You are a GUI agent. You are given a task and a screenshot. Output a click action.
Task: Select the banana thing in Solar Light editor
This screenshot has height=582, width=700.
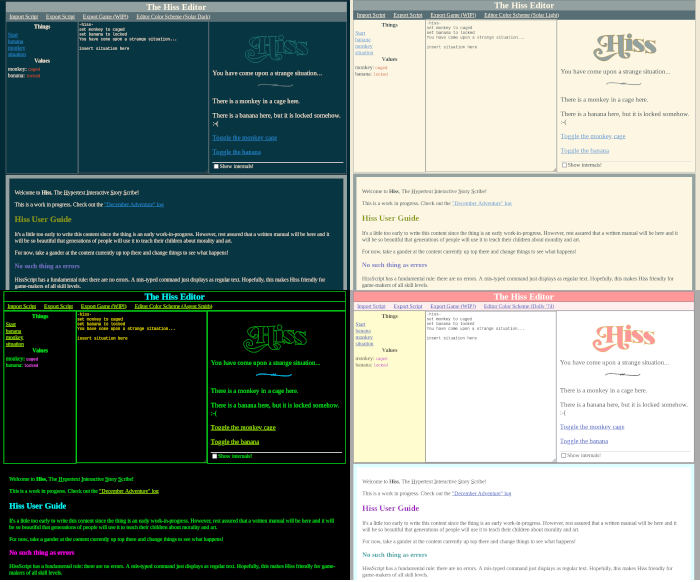click(x=362, y=40)
